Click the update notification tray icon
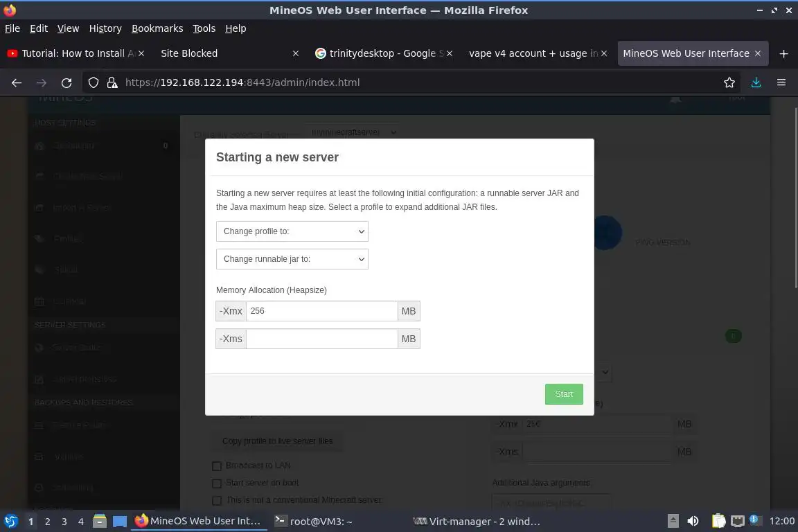 [755, 520]
